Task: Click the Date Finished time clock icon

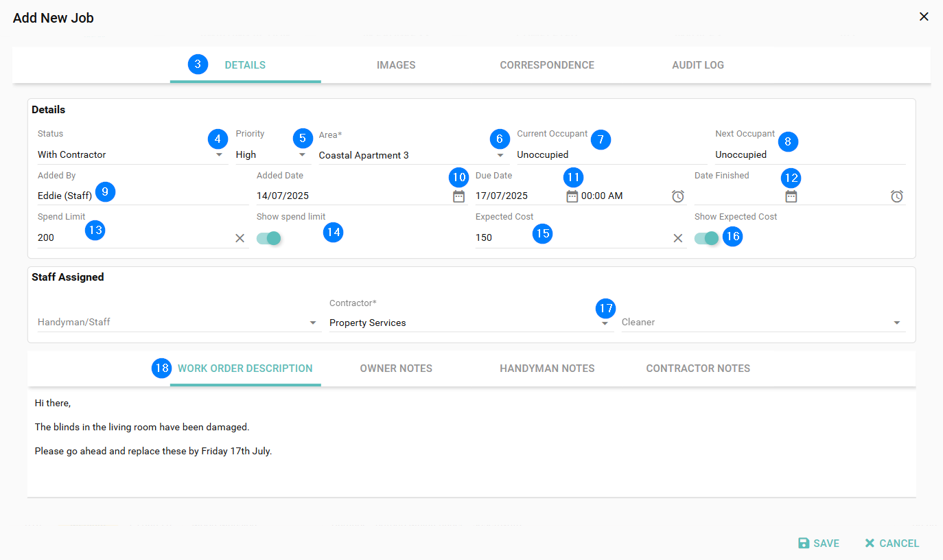Action: [896, 196]
